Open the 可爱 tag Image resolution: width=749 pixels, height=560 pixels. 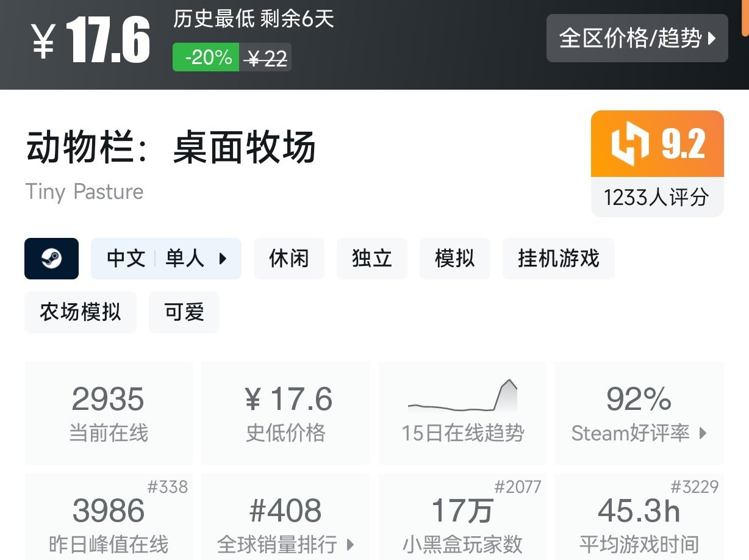pyautogui.click(x=184, y=312)
